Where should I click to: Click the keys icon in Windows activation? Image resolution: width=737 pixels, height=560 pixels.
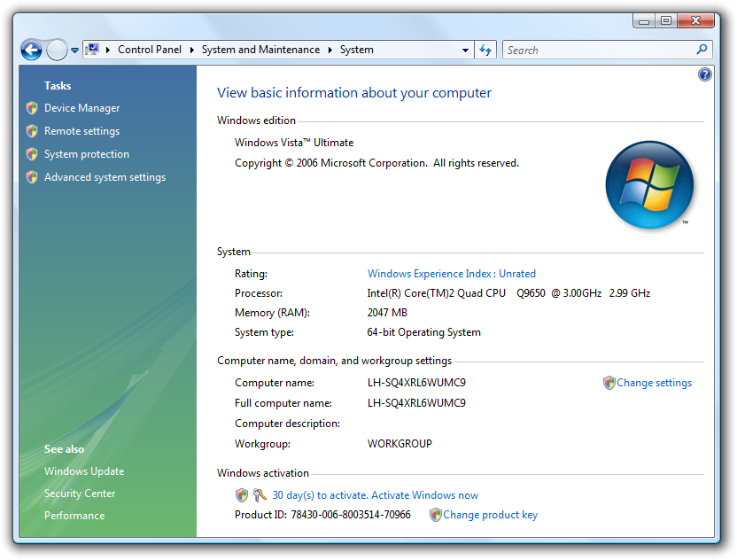pos(259,494)
